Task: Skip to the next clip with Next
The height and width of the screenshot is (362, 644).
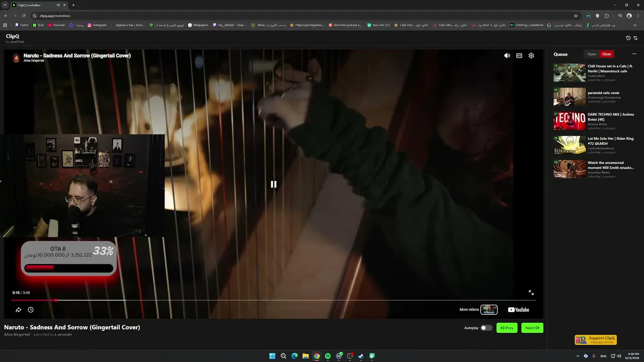Action: pos(532,328)
